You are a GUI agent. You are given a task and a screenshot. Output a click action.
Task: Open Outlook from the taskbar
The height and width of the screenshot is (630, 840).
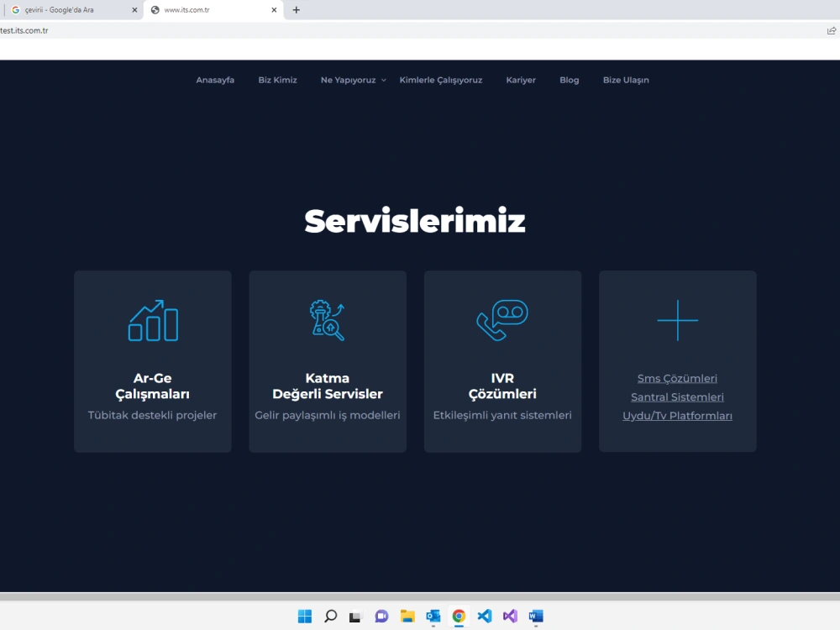click(433, 616)
